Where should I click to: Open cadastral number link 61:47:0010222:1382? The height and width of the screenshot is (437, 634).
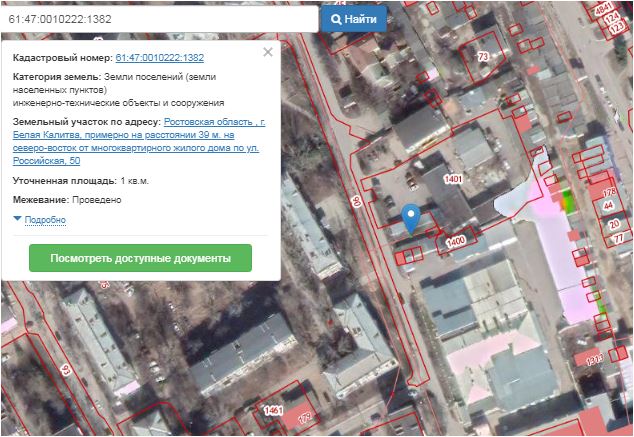160,58
